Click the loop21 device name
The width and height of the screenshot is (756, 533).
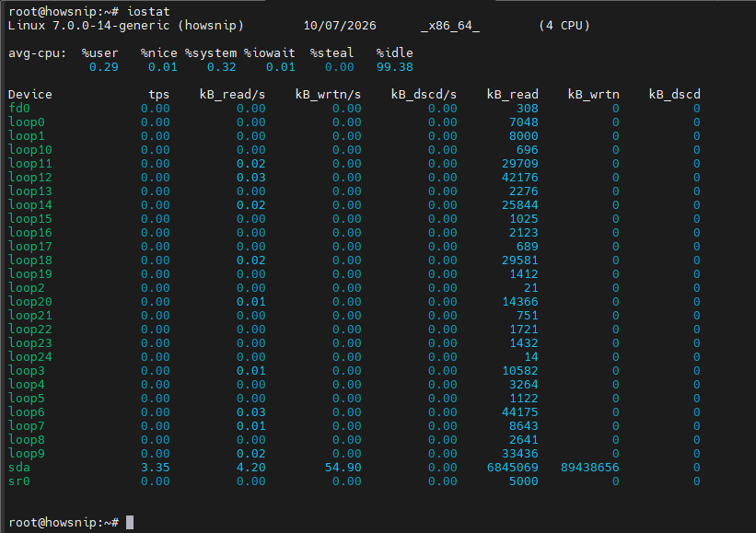(29, 316)
